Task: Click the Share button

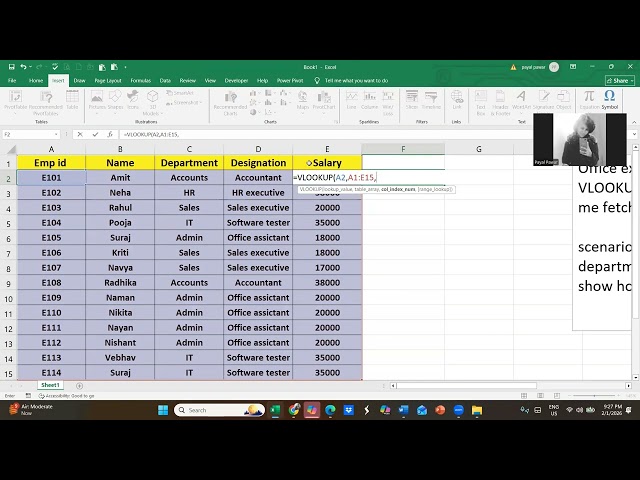Action: point(620,80)
